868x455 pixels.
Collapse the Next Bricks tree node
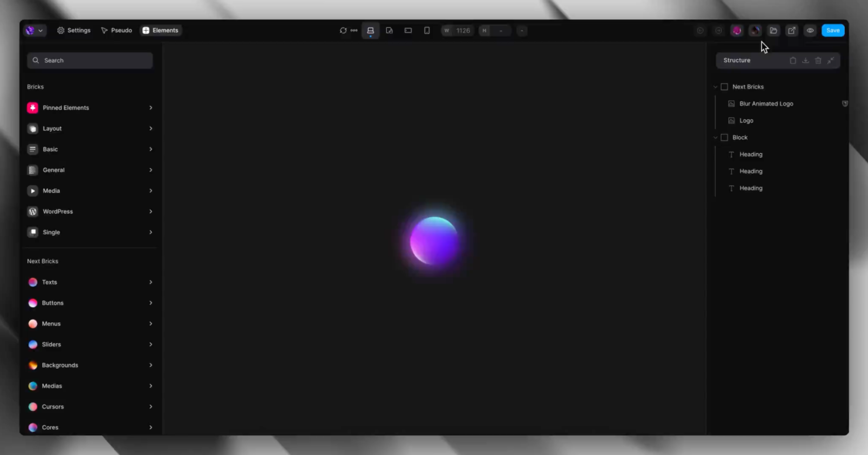click(x=715, y=87)
